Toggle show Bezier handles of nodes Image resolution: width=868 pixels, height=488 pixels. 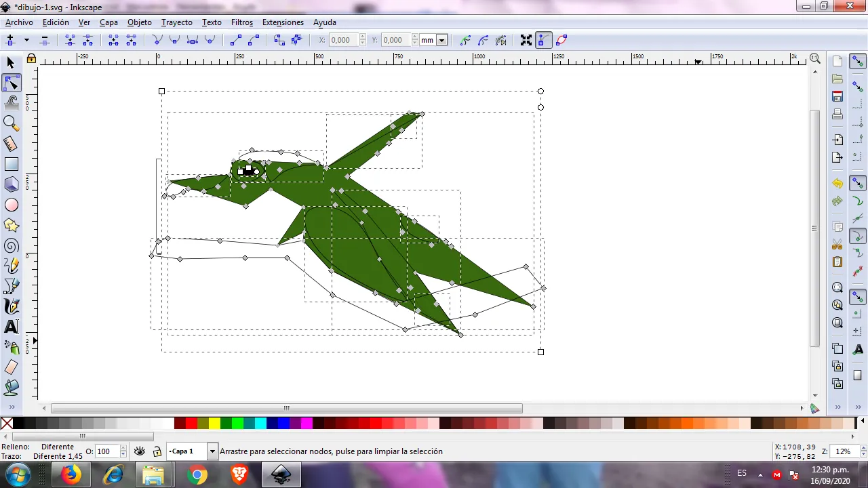click(x=544, y=41)
